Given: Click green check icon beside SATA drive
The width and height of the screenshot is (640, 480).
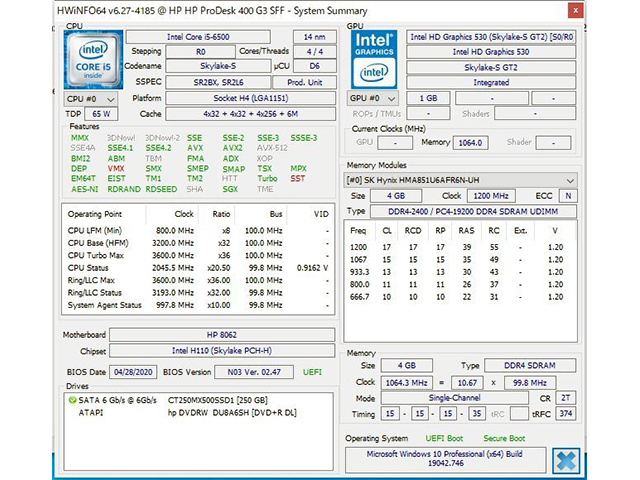Looking at the screenshot, I should click(72, 400).
